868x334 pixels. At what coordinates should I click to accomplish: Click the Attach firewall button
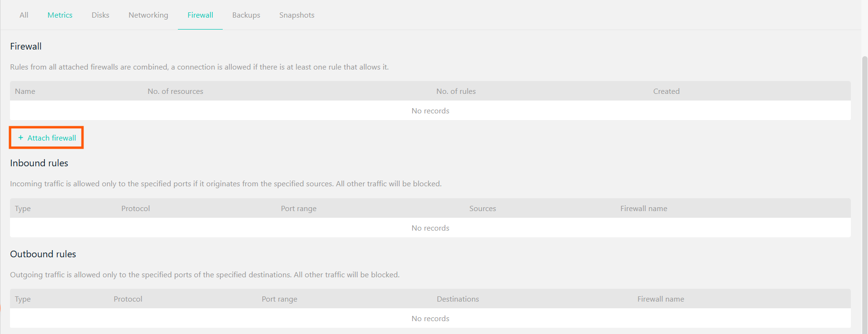click(x=46, y=138)
